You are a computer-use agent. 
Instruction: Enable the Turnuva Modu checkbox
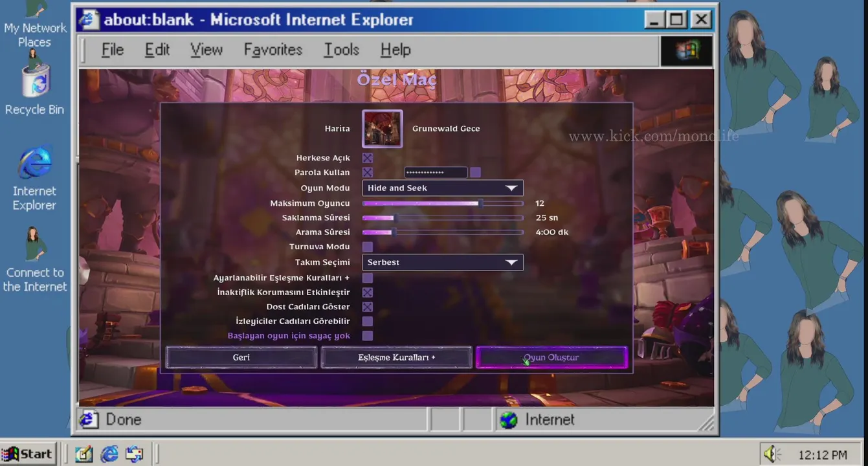[368, 247]
